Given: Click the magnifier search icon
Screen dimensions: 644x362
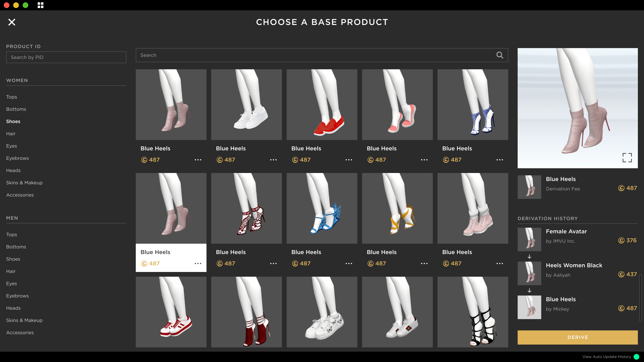Looking at the screenshot, I should click(x=500, y=55).
